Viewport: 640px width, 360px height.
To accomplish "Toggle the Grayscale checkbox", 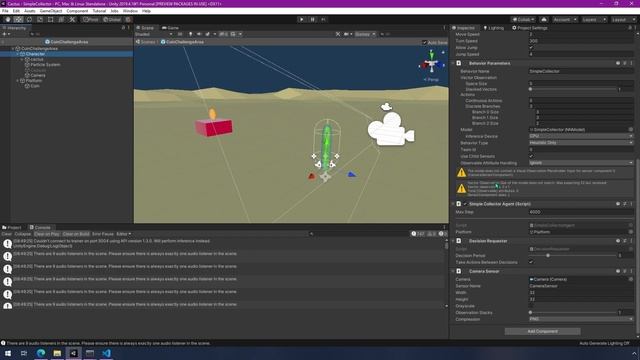I will [531, 306].
